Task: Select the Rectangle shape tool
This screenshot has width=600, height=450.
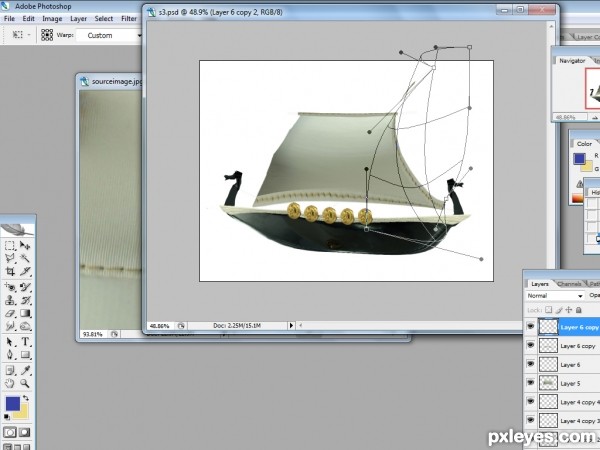Action: [x=25, y=355]
